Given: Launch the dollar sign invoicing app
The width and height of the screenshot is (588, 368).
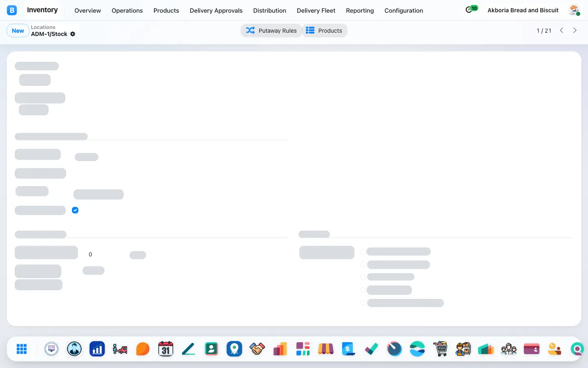Looking at the screenshot, I should 349,349.
